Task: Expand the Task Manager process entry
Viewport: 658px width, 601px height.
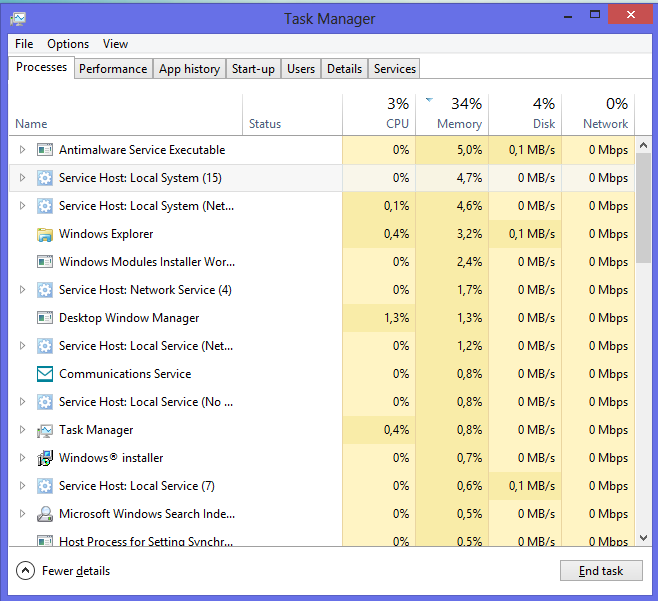Action: coord(22,430)
